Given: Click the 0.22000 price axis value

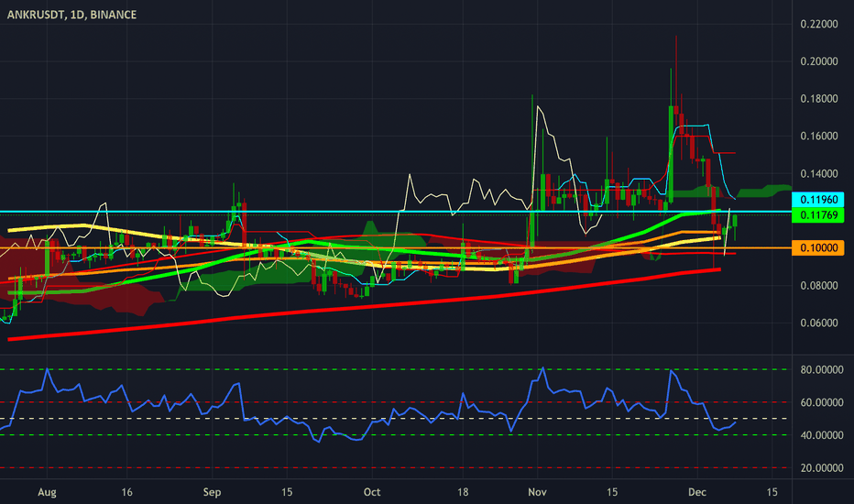Looking at the screenshot, I should [818, 24].
